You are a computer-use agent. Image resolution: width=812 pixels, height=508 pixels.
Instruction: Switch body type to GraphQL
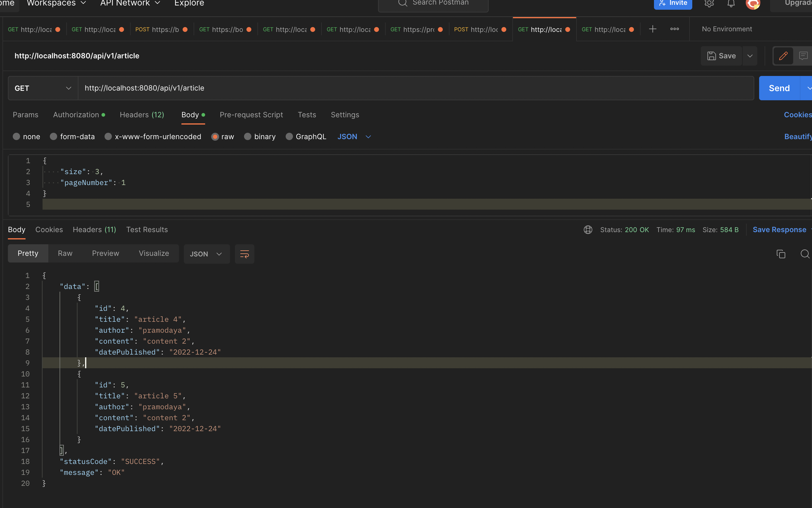coord(289,136)
